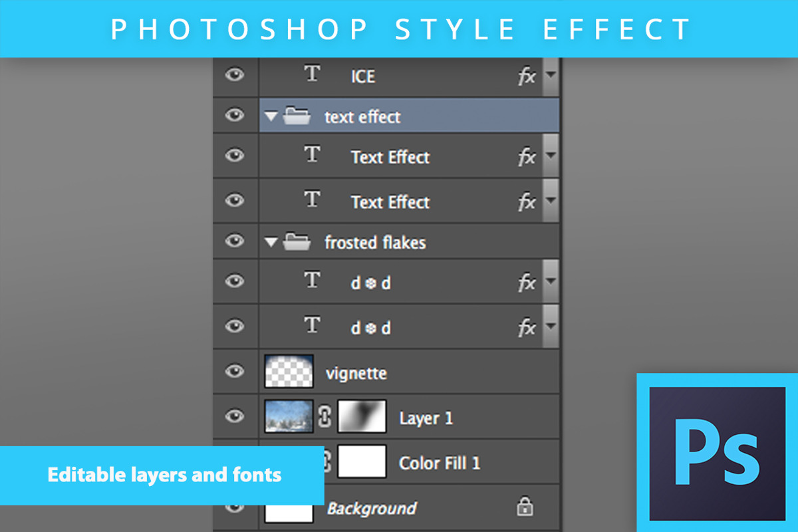Click the T icon of lower Text Effect layer

(x=312, y=198)
